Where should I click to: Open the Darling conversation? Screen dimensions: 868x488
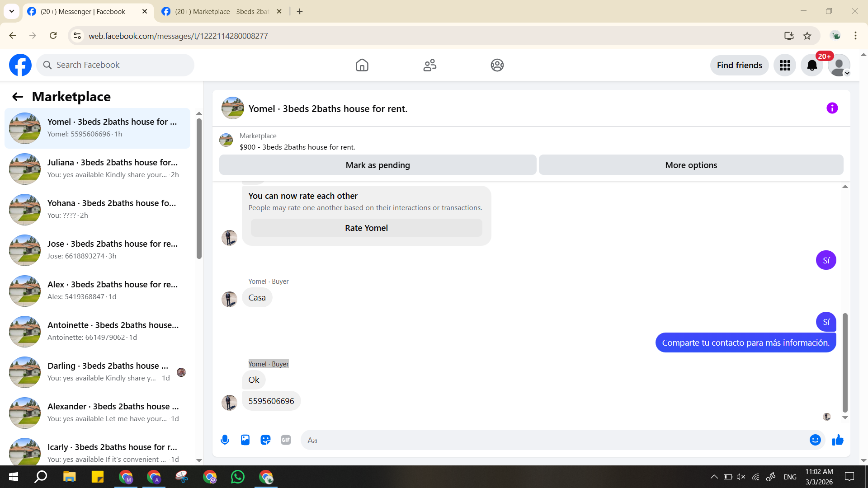pyautogui.click(x=97, y=372)
